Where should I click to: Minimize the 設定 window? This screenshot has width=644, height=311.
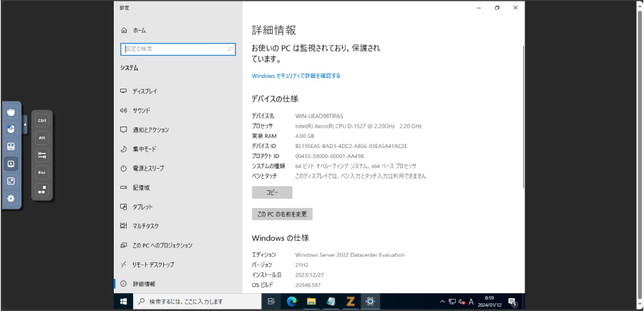[479, 8]
